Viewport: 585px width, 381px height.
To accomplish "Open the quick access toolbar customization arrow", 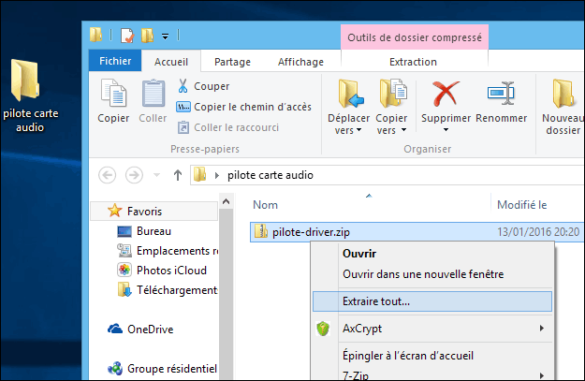I will (165, 36).
